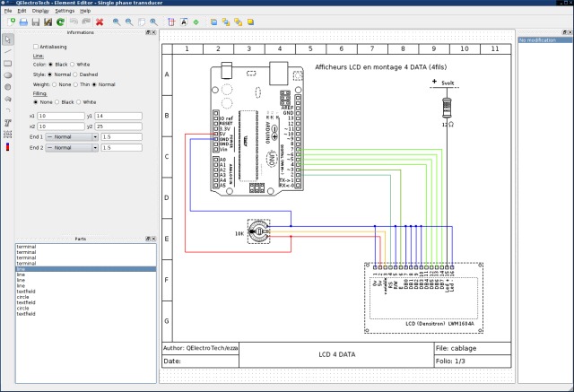Click the x1 coordinate input field

click(59, 116)
